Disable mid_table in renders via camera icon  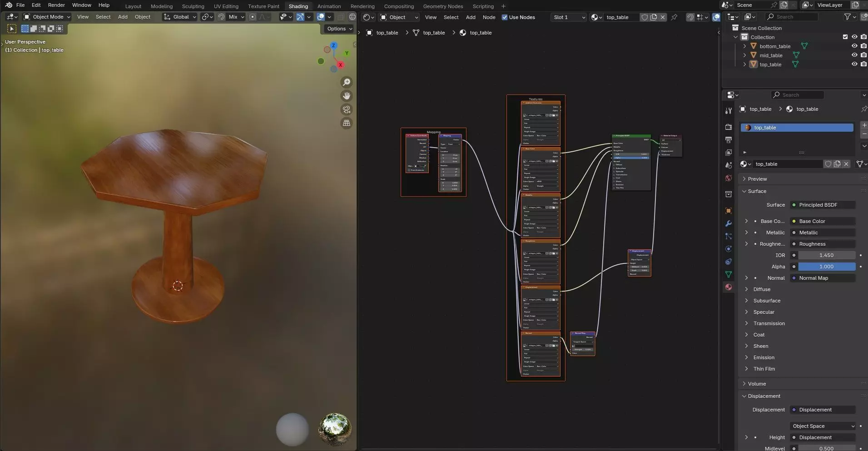(x=863, y=55)
